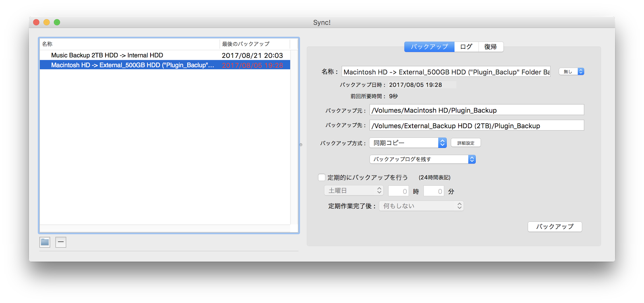Open the 同期コピー backup method dropdown
Viewport: 644px width, 303px height.
[408, 143]
